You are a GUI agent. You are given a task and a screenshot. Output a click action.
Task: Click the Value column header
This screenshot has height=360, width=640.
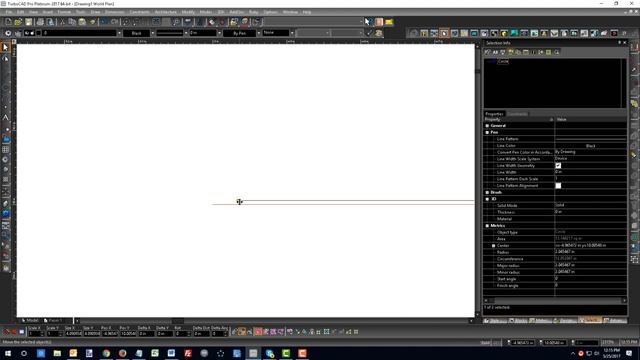[x=591, y=120]
